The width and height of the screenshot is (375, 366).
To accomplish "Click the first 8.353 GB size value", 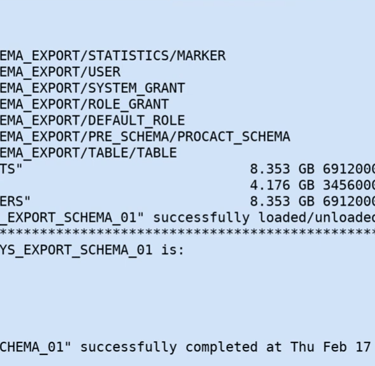I will click(x=282, y=169).
